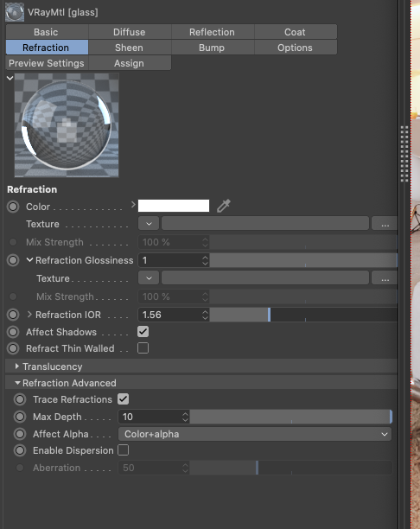
Task: Open the Assign tab
Action: tap(130, 63)
